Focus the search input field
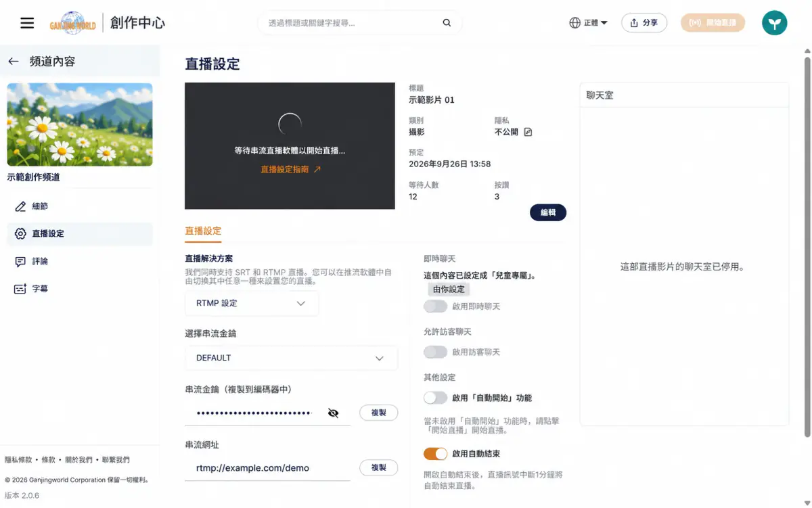 point(352,23)
